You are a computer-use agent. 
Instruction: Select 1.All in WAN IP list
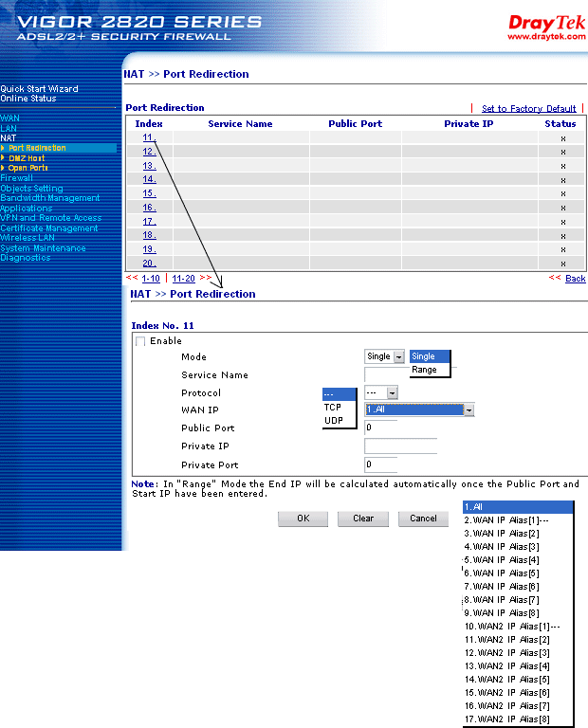(518, 507)
